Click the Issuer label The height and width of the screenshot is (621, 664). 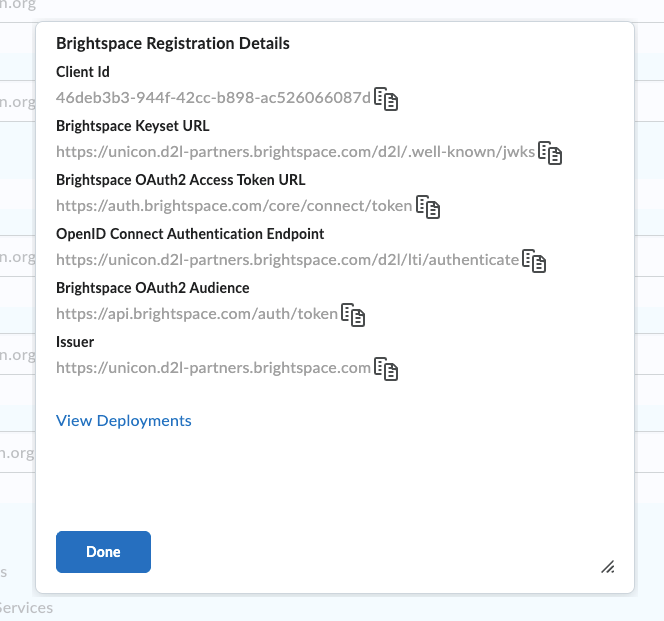[x=75, y=342]
